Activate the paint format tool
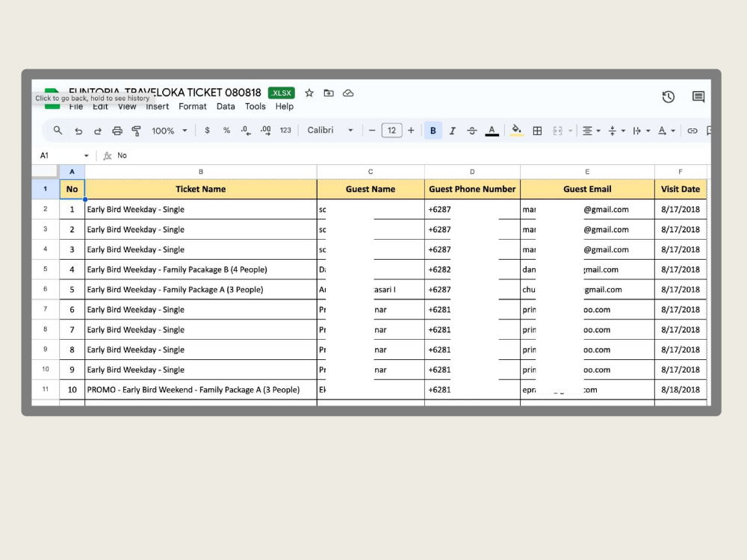The width and height of the screenshot is (747, 560). click(136, 131)
